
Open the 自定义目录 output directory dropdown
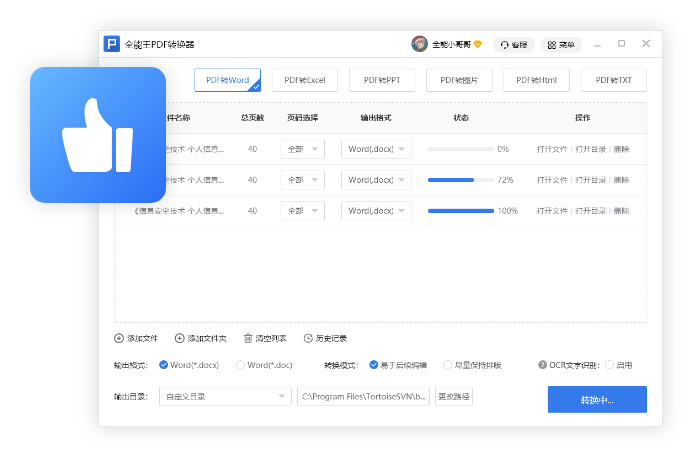point(225,396)
